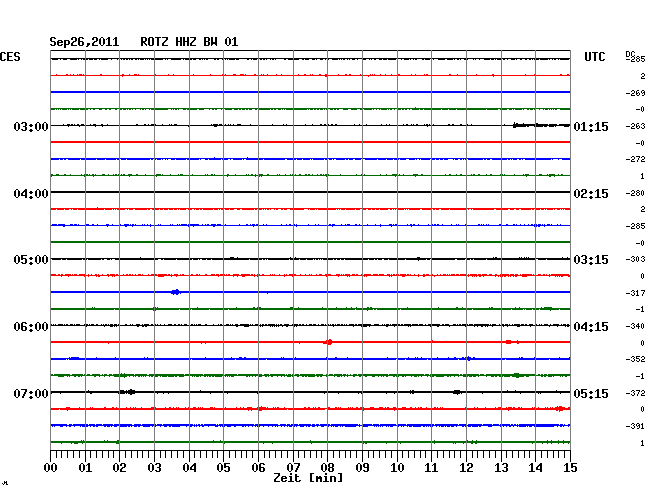650x494 pixels.
Task: Select the 05 minute axis label
Action: coord(223,468)
